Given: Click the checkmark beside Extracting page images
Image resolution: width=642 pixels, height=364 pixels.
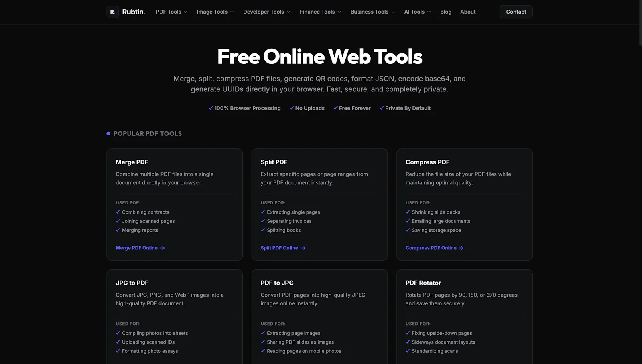Looking at the screenshot, I should pyautogui.click(x=263, y=333).
